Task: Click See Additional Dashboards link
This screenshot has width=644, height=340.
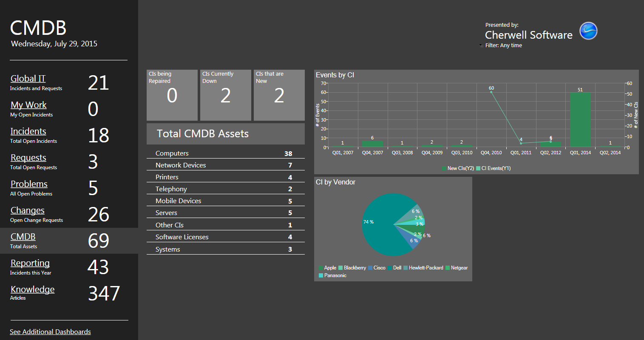Action: 50,331
